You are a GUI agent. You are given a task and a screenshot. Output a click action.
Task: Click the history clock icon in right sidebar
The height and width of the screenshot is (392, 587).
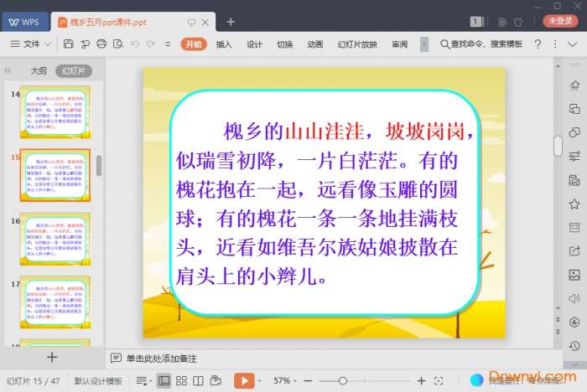tap(574, 345)
